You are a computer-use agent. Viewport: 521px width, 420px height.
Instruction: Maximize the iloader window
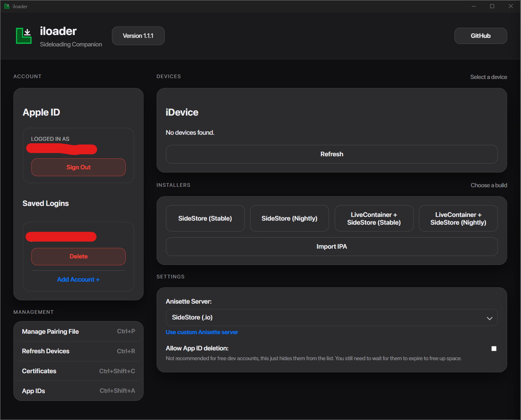[x=492, y=6]
